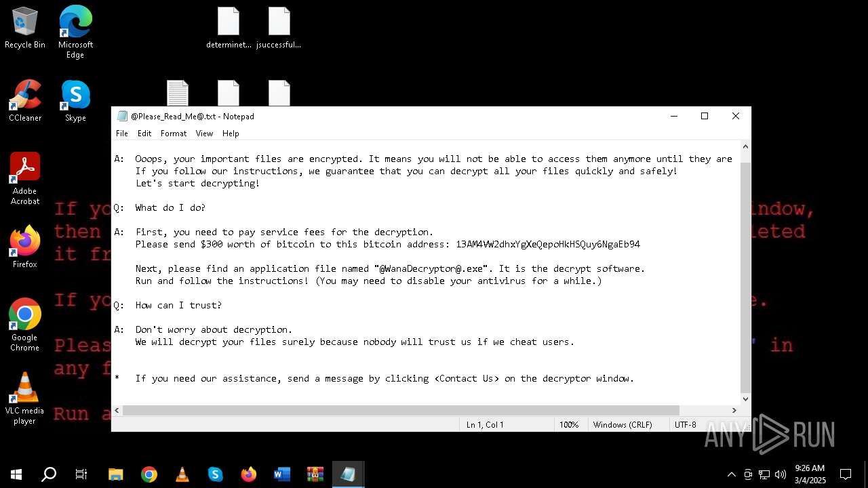Click the 100% zoom status entry
868x488 pixels.
pyautogui.click(x=569, y=425)
